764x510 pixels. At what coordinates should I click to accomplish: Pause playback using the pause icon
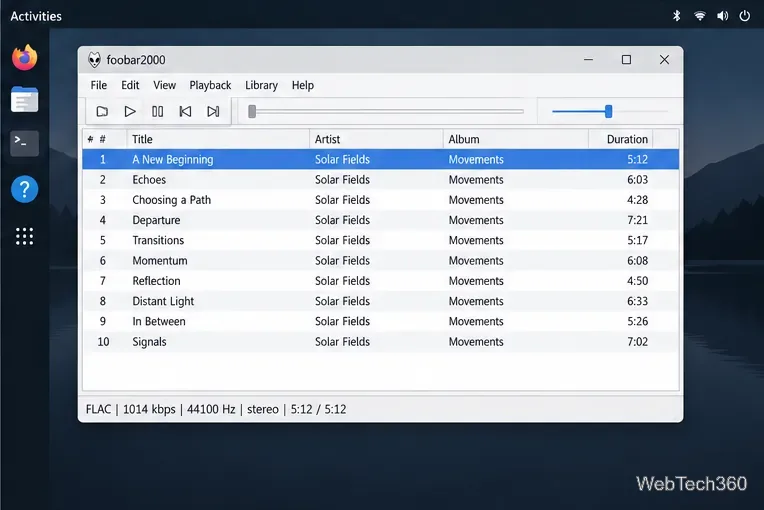(157, 112)
